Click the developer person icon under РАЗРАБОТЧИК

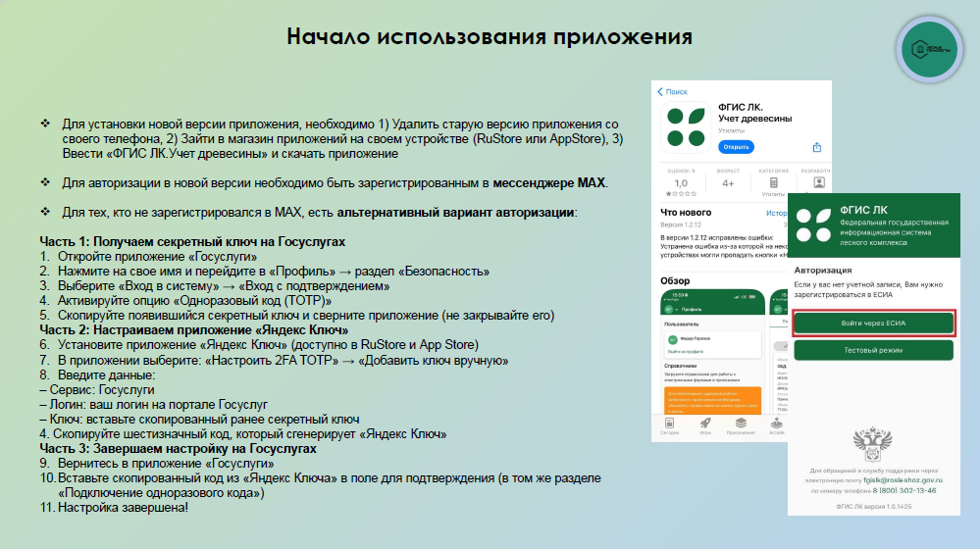coord(818,183)
